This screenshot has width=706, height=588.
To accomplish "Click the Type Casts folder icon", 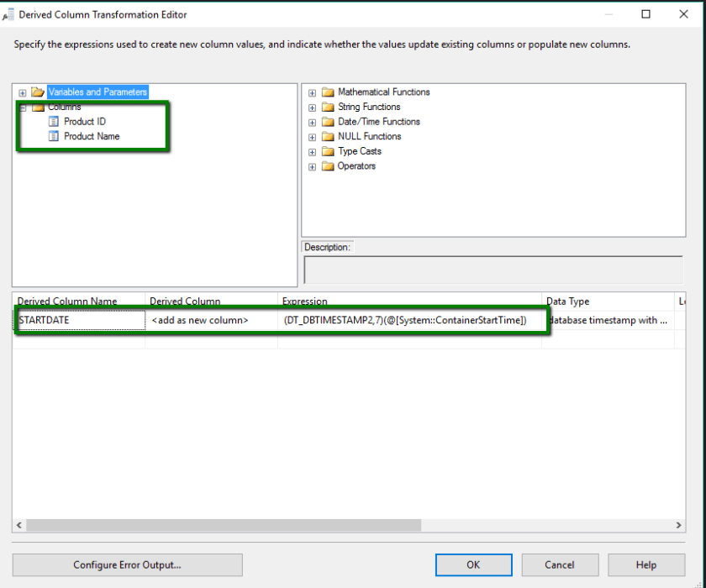I will click(x=327, y=151).
